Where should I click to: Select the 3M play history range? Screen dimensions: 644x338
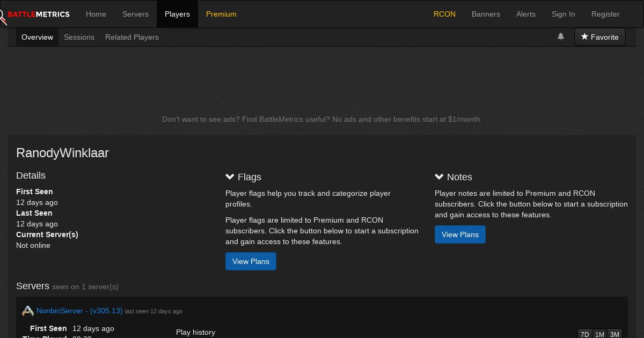coord(614,334)
